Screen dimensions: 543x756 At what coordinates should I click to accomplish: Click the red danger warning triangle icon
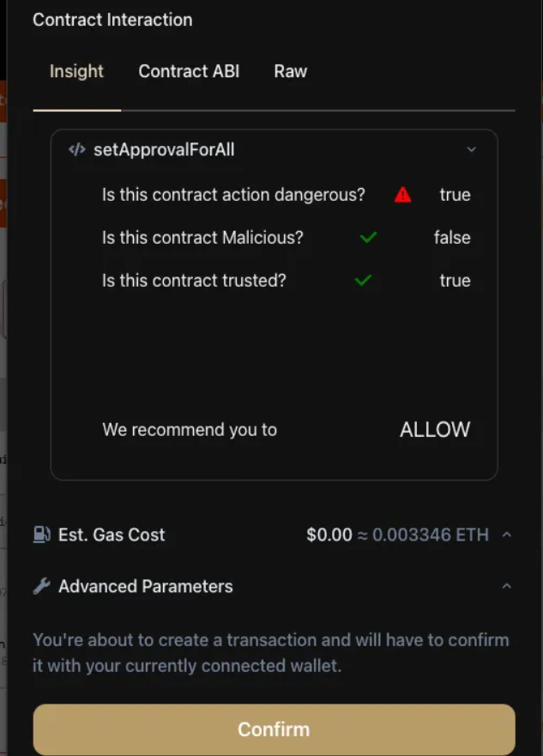[403, 195]
